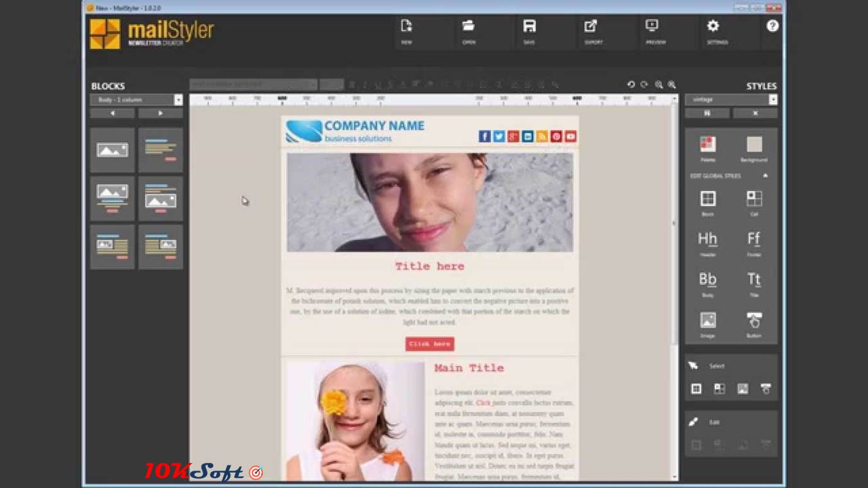868x488 pixels.
Task: Undo the last action
Action: 631,84
